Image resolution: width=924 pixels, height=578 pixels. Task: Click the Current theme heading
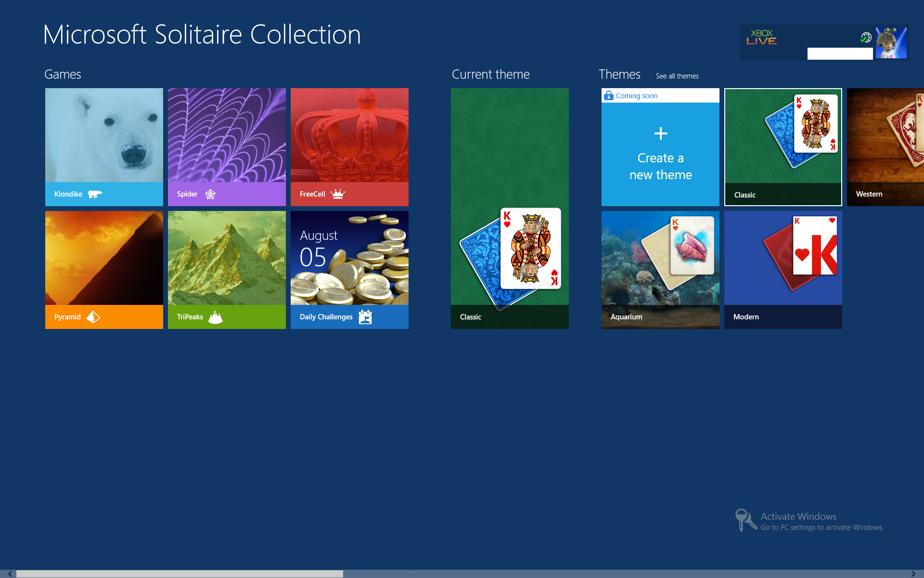click(x=490, y=74)
